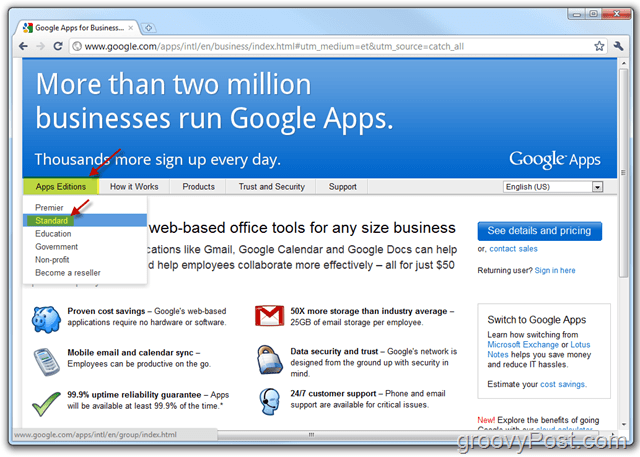The height and width of the screenshot is (457, 640).
Task: Open the Apps Editions menu
Action: click(x=60, y=186)
